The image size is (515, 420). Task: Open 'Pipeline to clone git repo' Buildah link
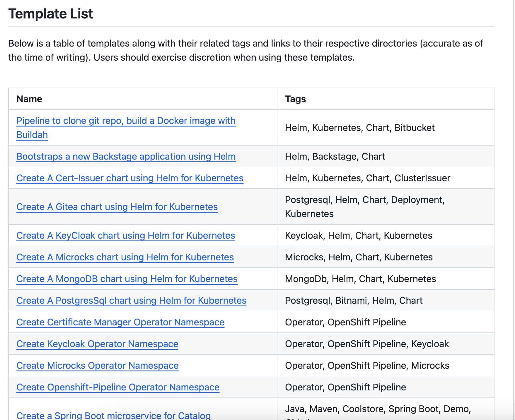coord(126,128)
